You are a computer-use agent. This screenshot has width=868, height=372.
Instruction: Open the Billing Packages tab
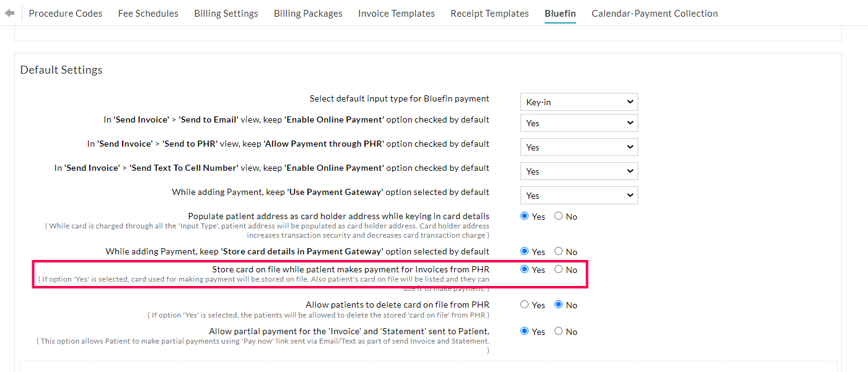pyautogui.click(x=308, y=13)
